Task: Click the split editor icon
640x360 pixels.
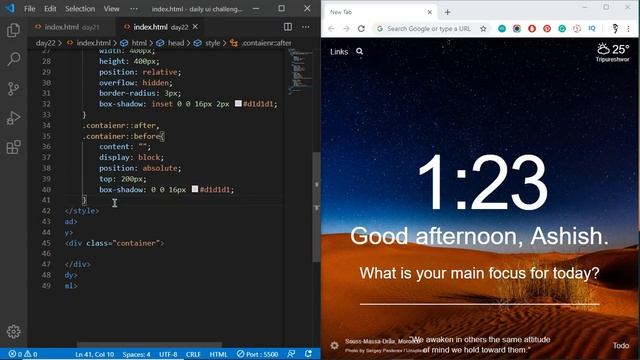Action: 288,27
